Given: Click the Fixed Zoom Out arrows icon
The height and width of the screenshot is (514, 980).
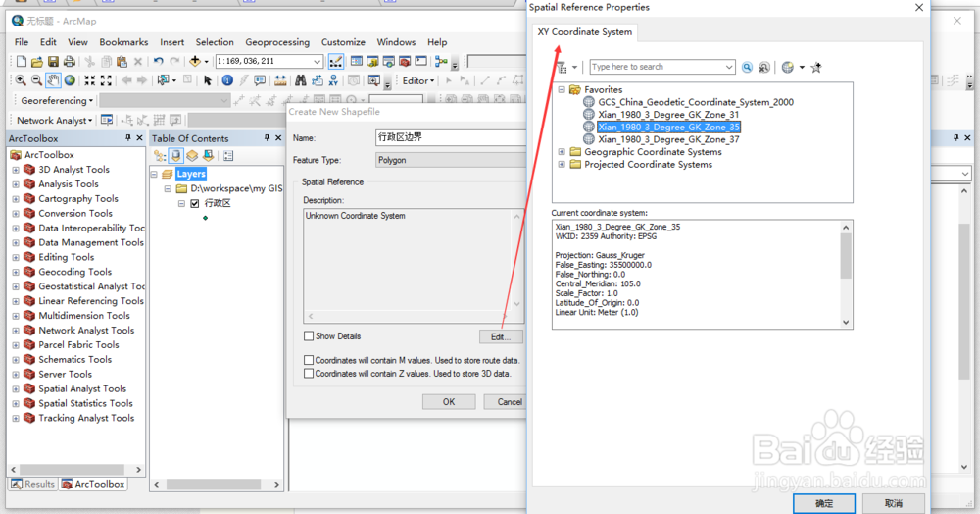Looking at the screenshot, I should tap(106, 80).
